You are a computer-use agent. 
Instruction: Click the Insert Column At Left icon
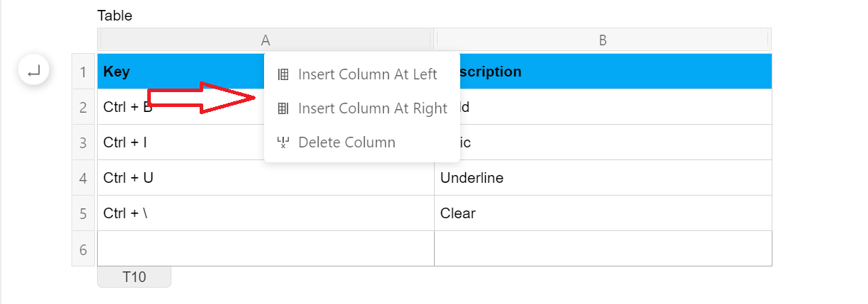point(282,74)
